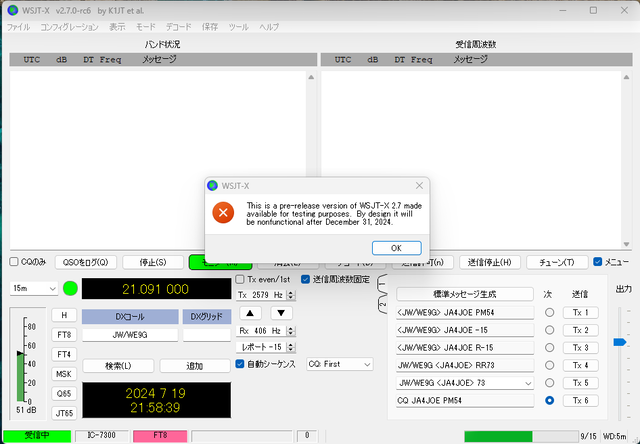Open the CQ: First dropdown
Viewport: 640px width, 444px height.
pyautogui.click(x=340, y=364)
